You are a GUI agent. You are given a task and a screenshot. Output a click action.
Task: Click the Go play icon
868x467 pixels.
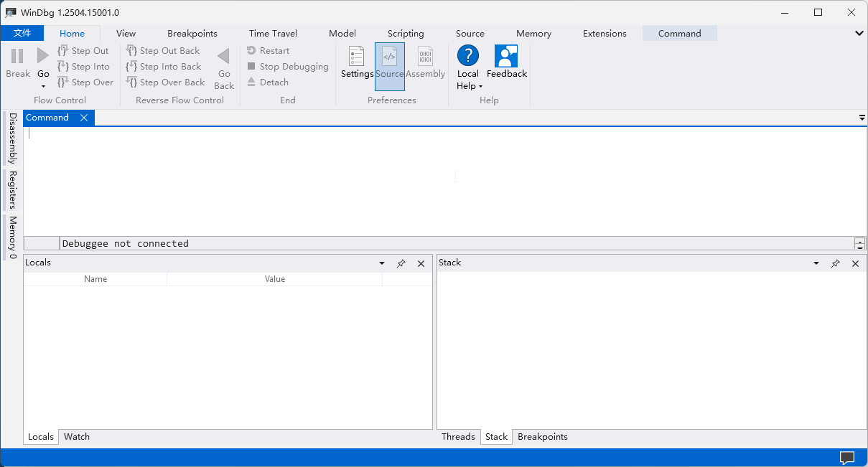point(43,56)
